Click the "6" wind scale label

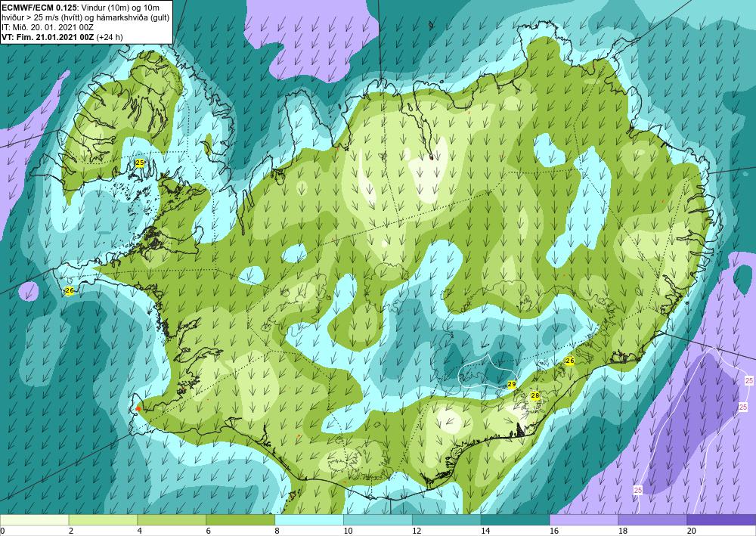[x=209, y=531]
